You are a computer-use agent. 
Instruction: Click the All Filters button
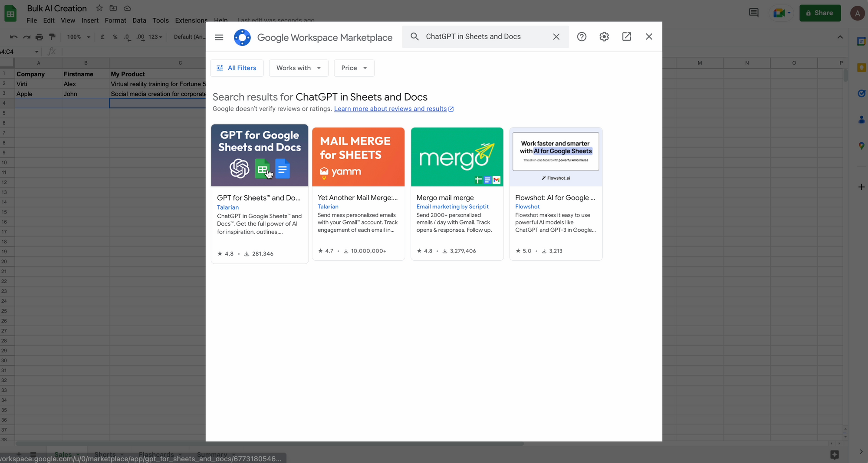coord(237,68)
